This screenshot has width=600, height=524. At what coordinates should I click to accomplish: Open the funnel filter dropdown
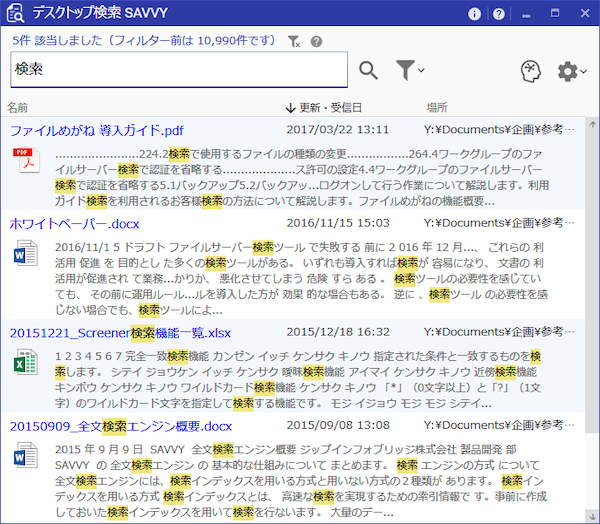tap(410, 70)
